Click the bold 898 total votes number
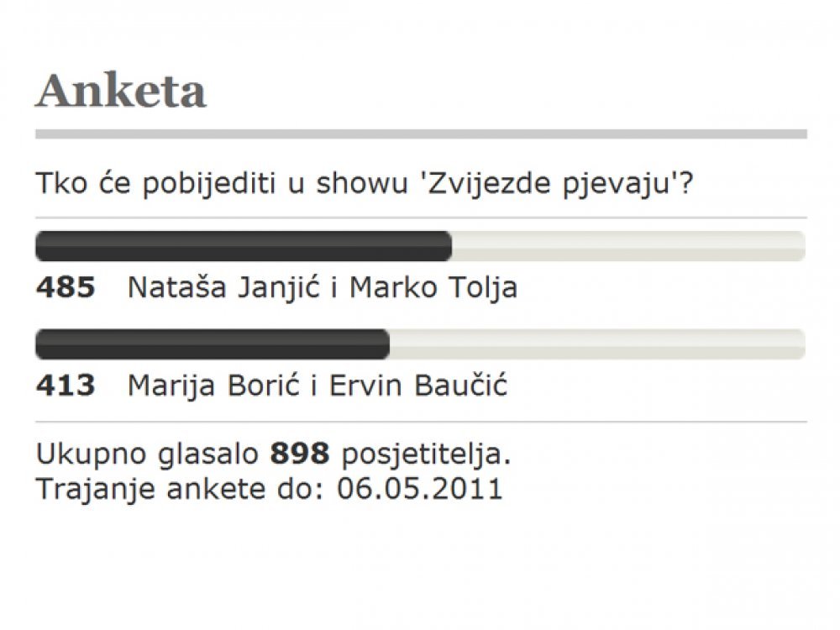Viewport: 840px width, 630px height. coord(300,454)
